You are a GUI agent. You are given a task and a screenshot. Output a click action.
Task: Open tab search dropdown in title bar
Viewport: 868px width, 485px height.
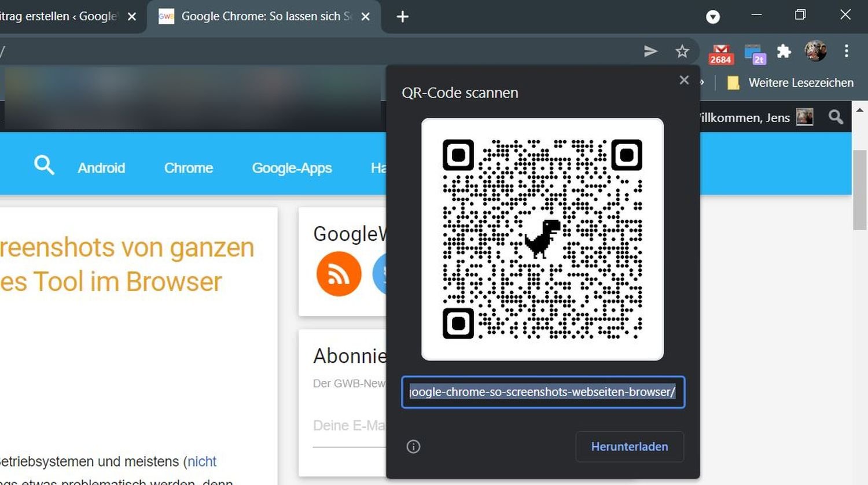point(713,17)
